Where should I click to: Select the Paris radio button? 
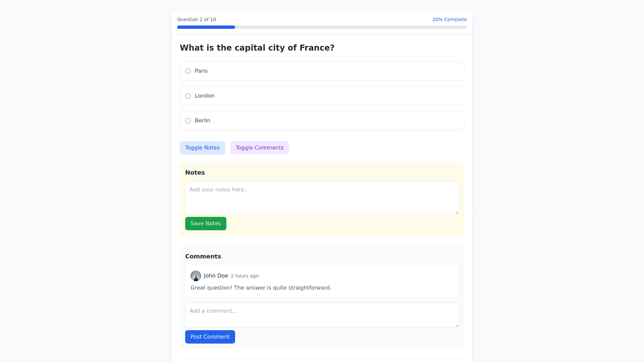point(188,71)
